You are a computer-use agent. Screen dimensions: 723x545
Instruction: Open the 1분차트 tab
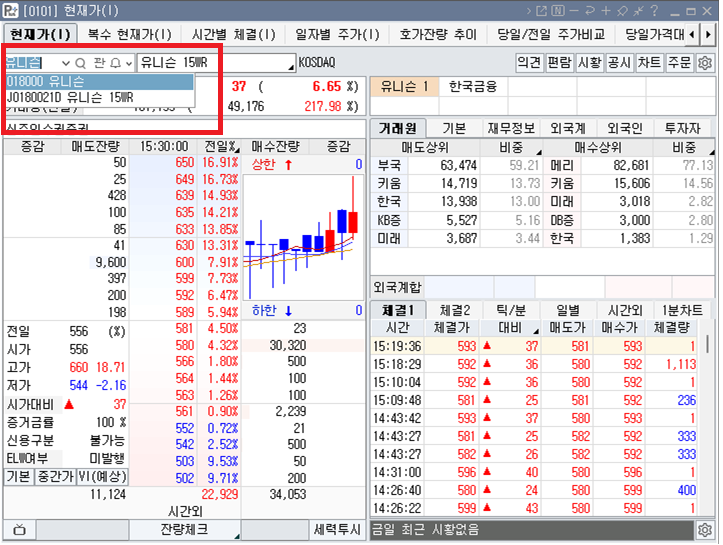tap(682, 310)
